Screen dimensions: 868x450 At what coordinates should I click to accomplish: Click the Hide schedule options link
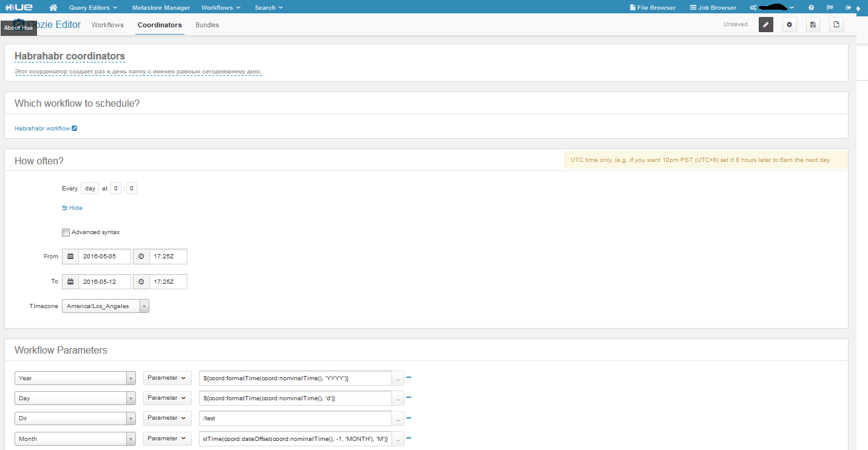click(72, 207)
